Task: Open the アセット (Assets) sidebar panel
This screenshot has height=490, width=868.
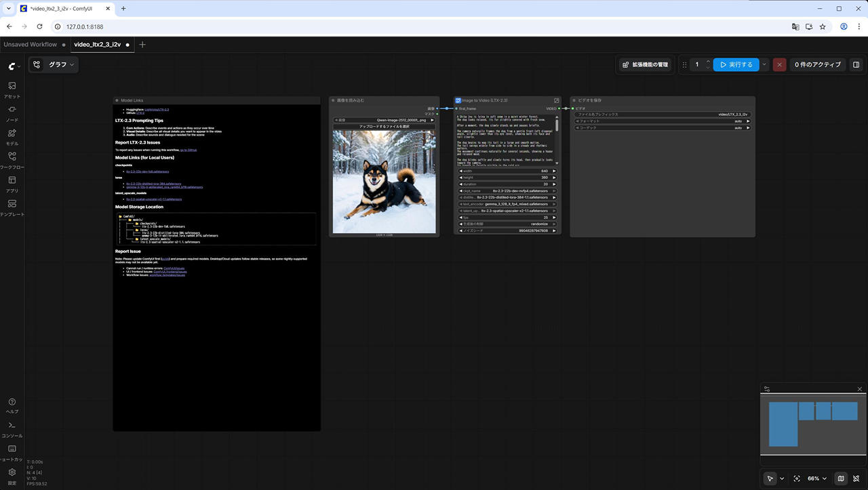Action: (12, 89)
